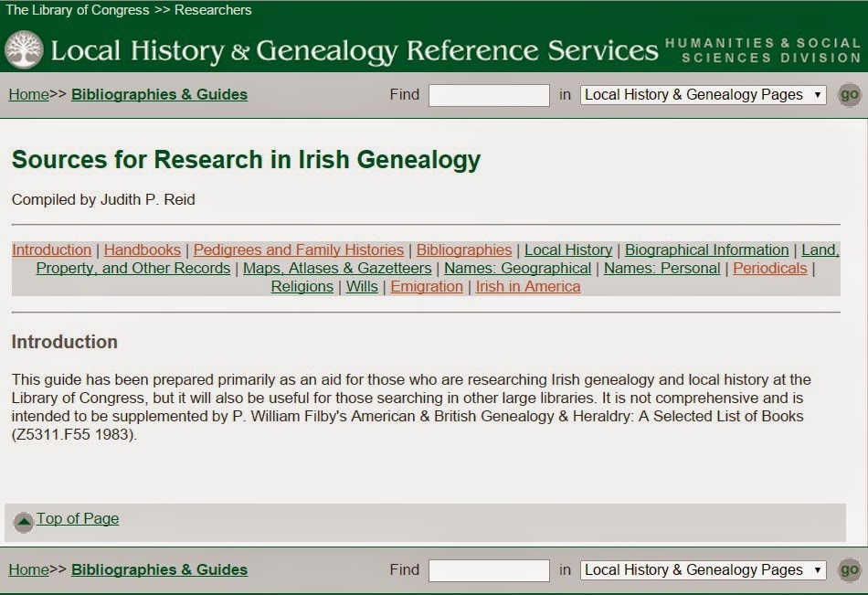
Task: Click the bottom 'go' search button
Action: click(x=849, y=570)
